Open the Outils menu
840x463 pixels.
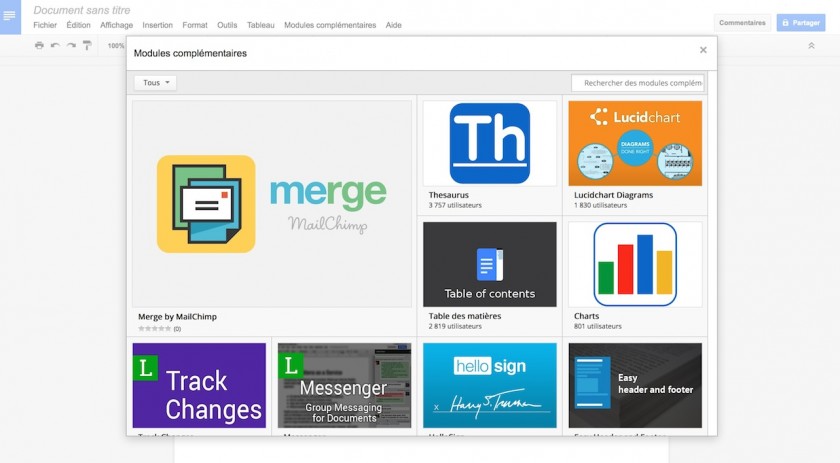tap(227, 25)
